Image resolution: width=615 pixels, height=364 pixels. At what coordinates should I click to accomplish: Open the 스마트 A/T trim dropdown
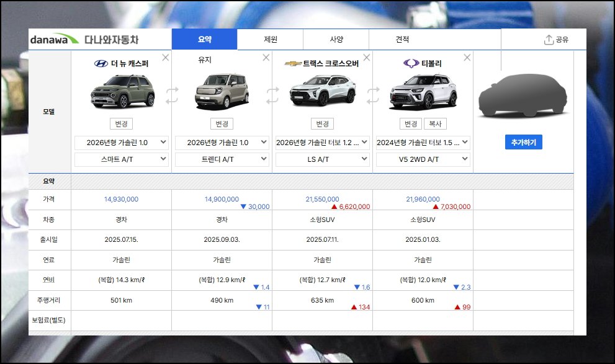(x=121, y=159)
